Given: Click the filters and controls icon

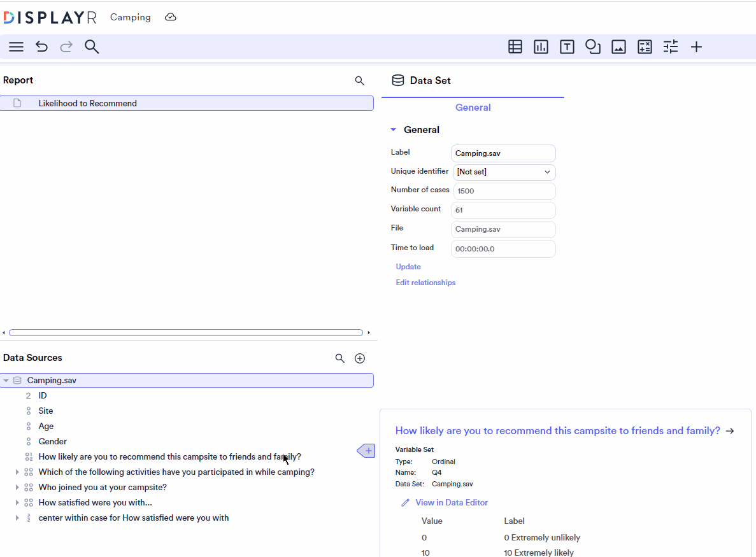Looking at the screenshot, I should pyautogui.click(x=670, y=46).
